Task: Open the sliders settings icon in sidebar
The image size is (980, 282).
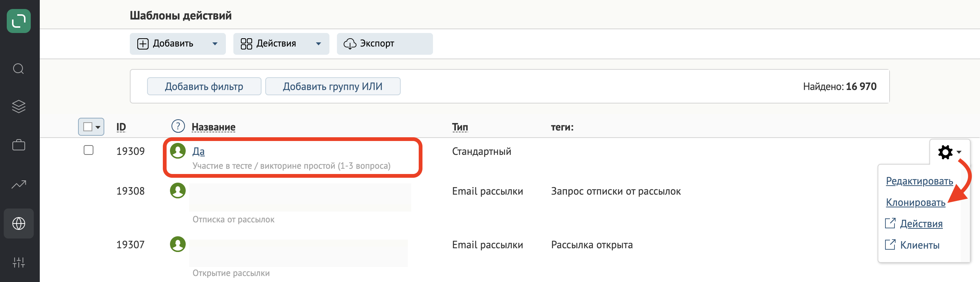Action: (x=19, y=262)
